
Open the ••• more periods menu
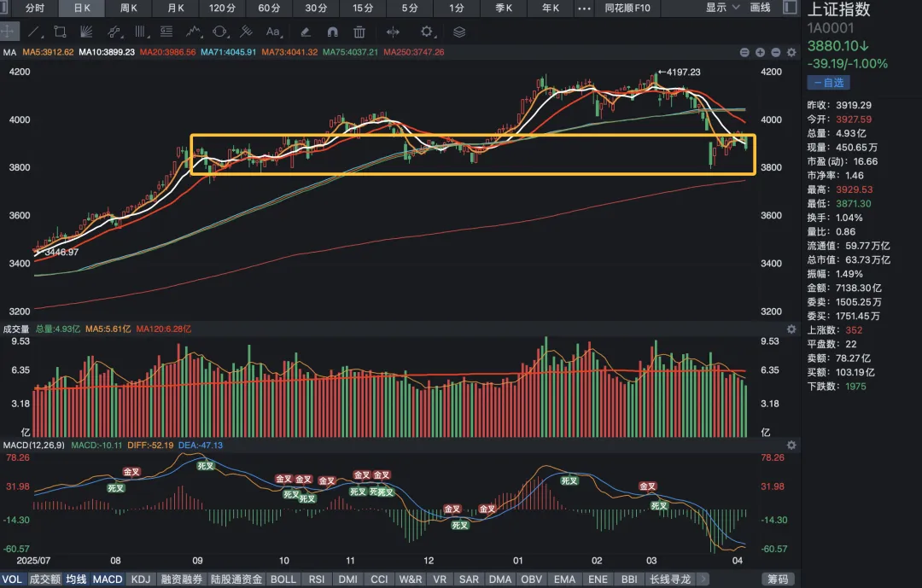pos(584,9)
